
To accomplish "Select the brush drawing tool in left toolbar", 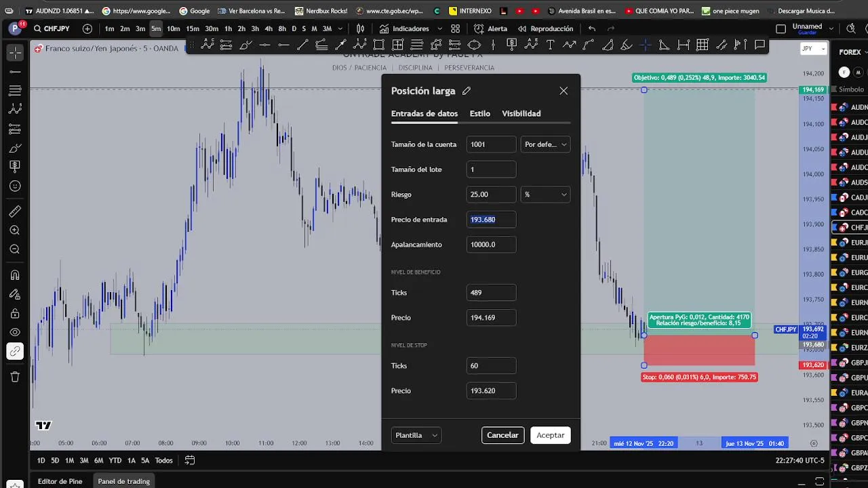I will pyautogui.click(x=15, y=148).
